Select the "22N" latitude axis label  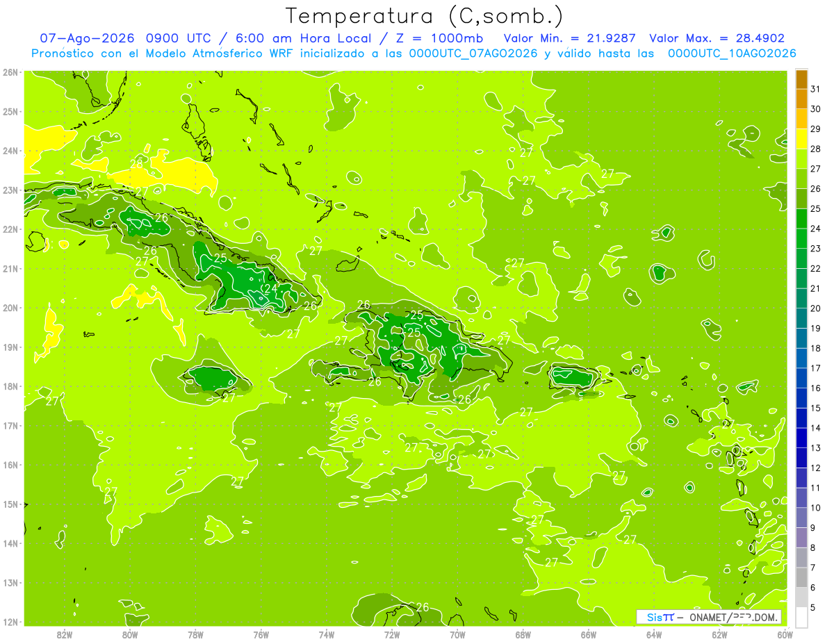point(10,229)
